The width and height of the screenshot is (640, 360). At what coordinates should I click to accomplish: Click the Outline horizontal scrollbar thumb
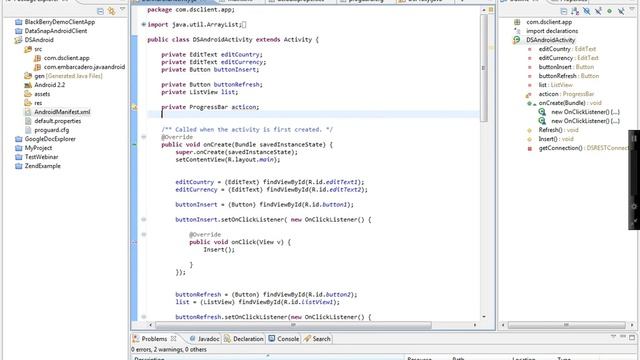(x=567, y=325)
